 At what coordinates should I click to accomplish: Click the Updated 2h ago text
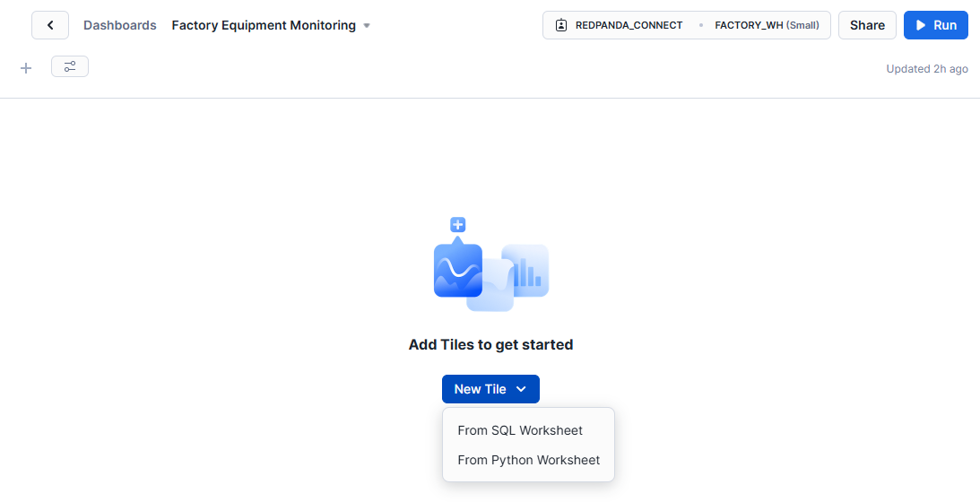[x=927, y=69]
